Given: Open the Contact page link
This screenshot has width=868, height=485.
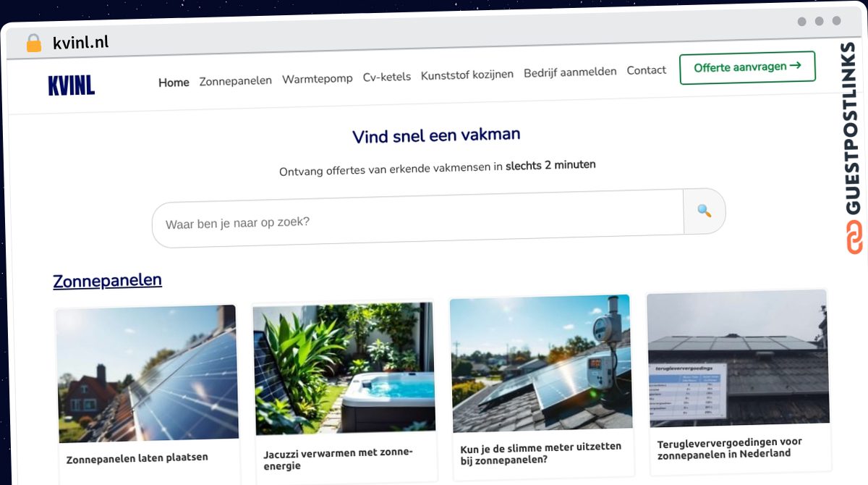Looking at the screenshot, I should pyautogui.click(x=646, y=70).
